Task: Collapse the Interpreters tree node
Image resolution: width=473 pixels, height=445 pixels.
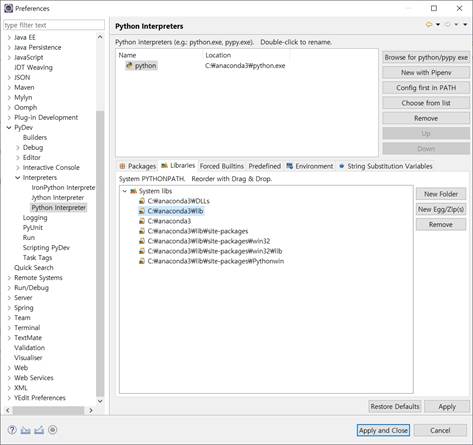Action: tap(18, 177)
